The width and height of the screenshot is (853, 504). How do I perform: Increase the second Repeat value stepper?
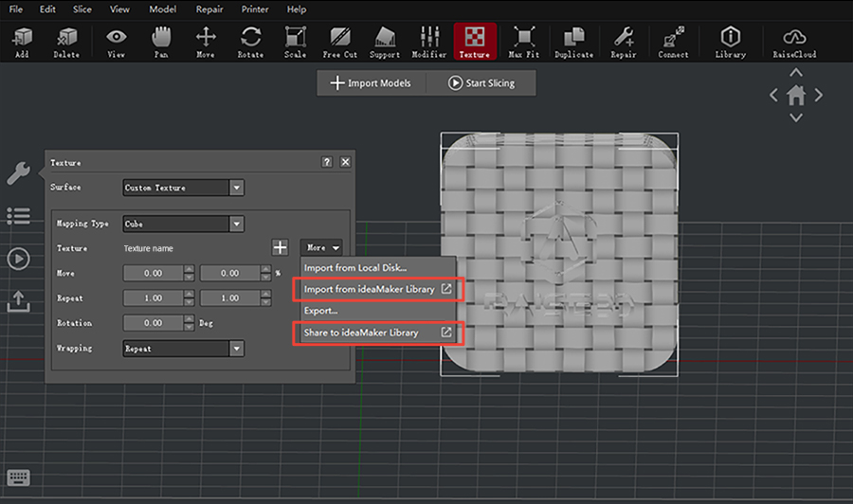pos(265,294)
